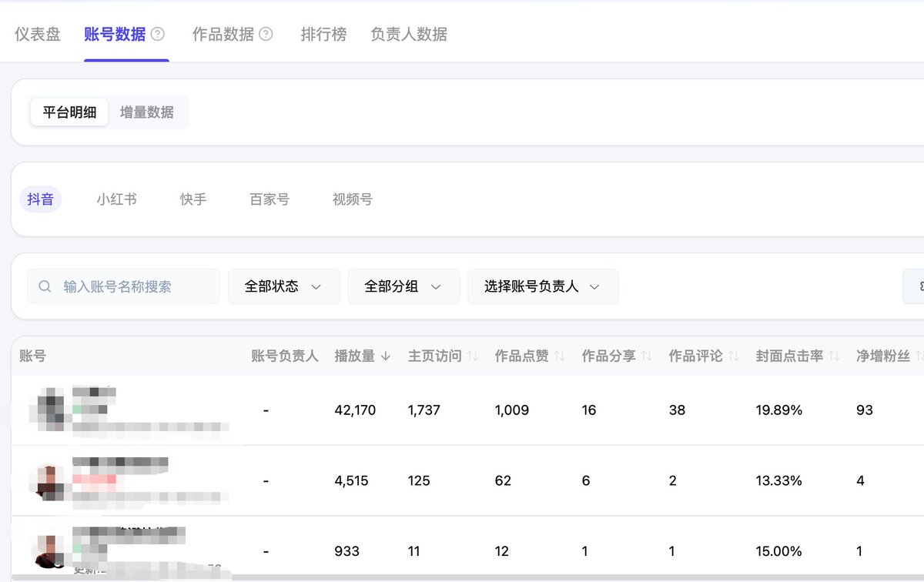This screenshot has height=582, width=924.
Task: Open the 全部状态 dropdown
Action: tap(283, 286)
